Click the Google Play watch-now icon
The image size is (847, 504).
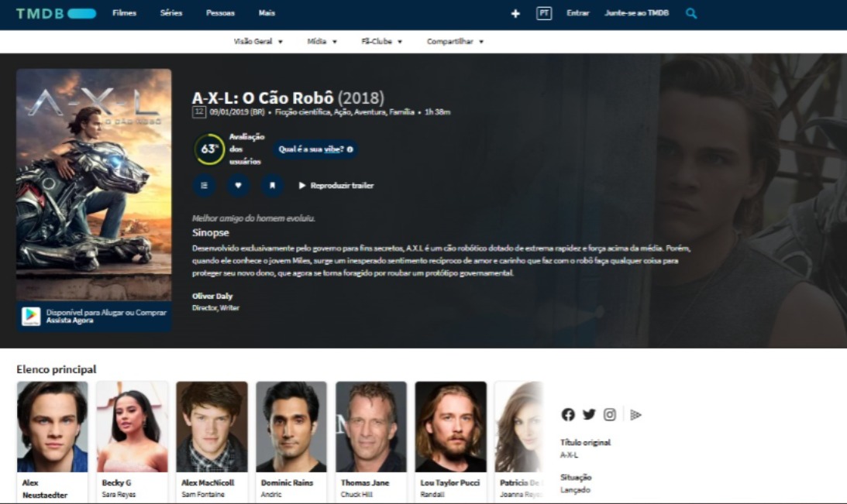(x=31, y=316)
